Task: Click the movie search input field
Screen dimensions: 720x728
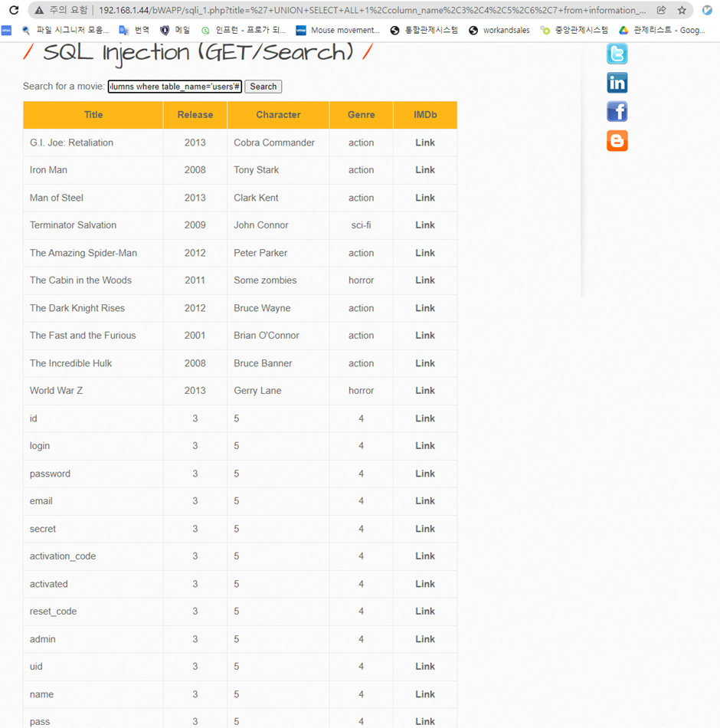Action: click(175, 87)
